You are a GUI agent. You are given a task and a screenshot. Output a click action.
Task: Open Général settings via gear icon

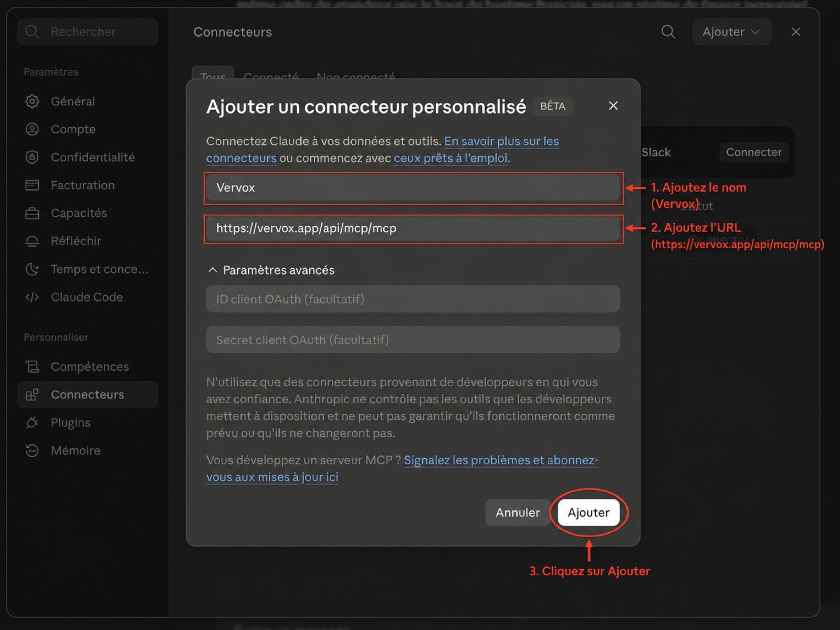click(32, 101)
